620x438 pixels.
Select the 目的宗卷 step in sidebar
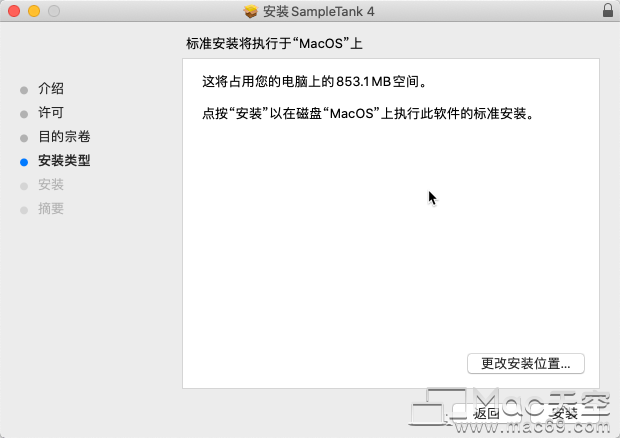coord(64,137)
